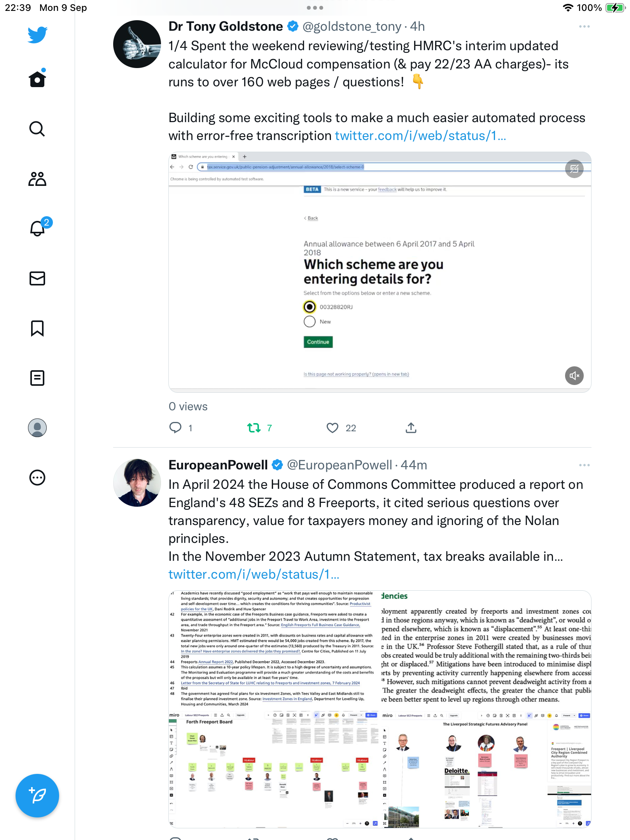Open Communities people icon

click(37, 179)
